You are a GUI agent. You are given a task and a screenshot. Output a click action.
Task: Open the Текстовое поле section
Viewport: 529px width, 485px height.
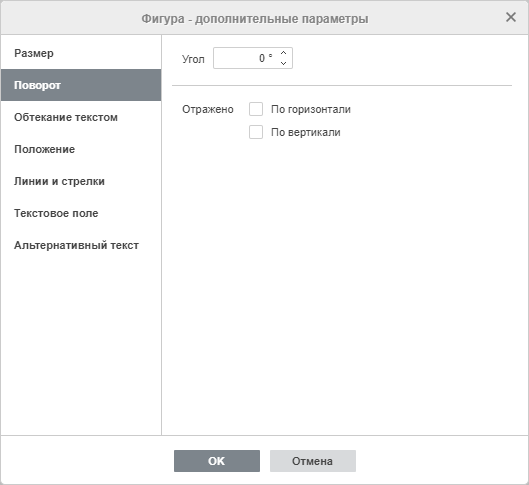81,213
